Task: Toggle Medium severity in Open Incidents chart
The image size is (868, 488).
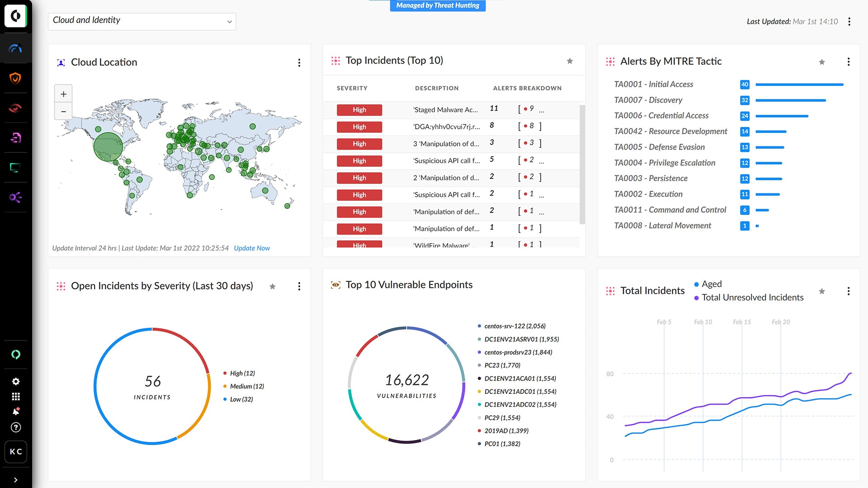Action: (x=247, y=386)
